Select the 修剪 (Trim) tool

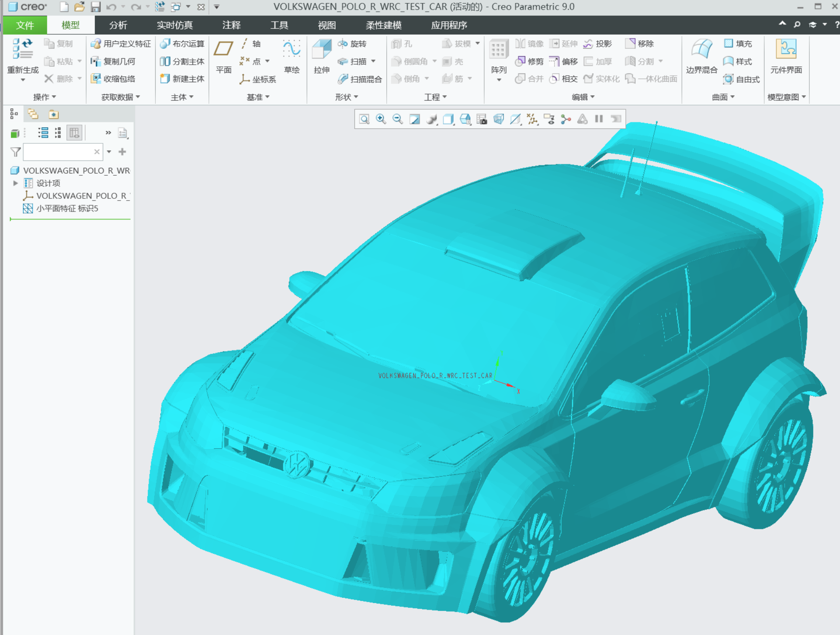pyautogui.click(x=529, y=62)
